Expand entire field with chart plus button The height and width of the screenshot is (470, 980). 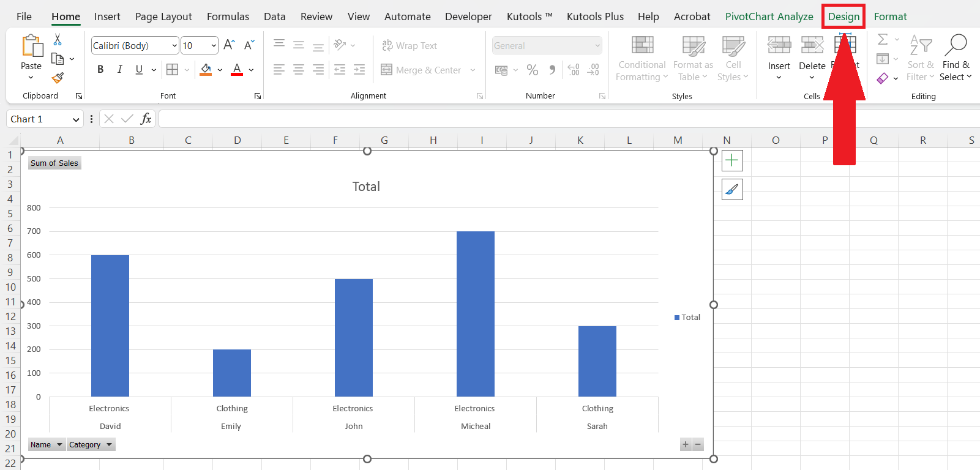(686, 445)
